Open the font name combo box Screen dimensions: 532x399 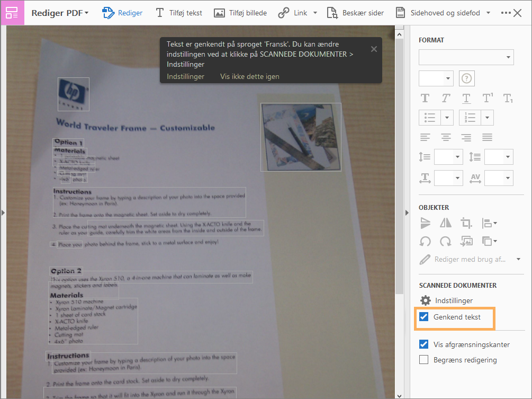point(466,57)
